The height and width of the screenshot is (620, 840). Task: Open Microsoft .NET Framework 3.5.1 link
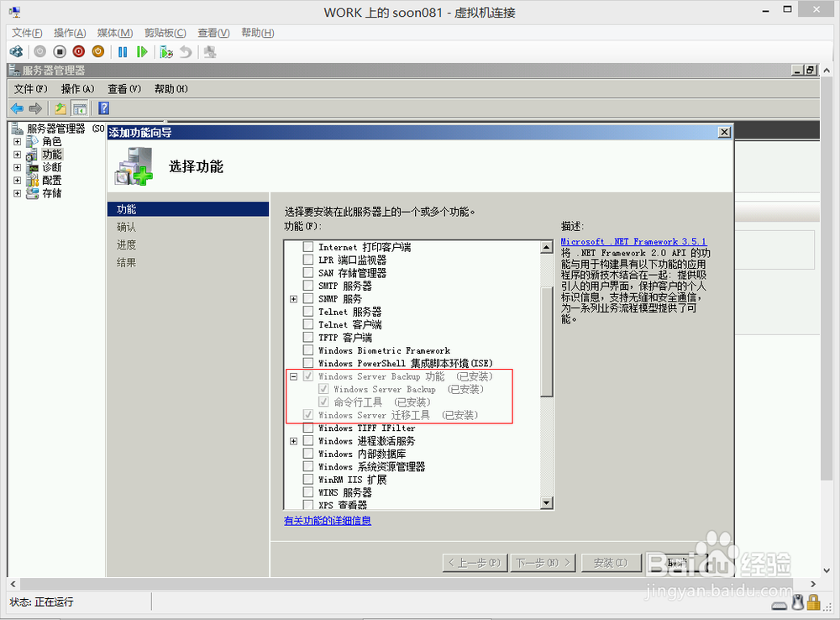(x=633, y=242)
